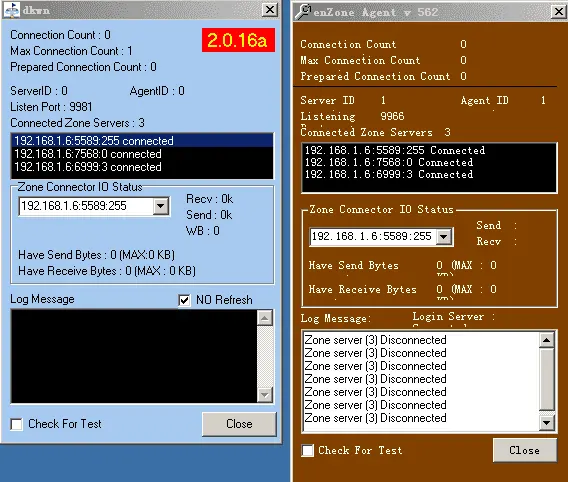
Task: Expand the 192.168.1.6:5589:255 combo in Agent
Action: (444, 237)
